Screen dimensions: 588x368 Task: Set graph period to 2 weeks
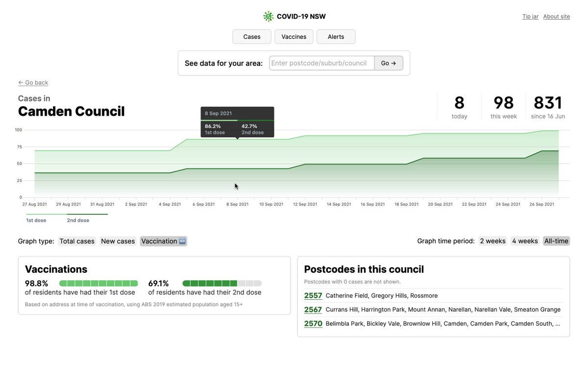pyautogui.click(x=492, y=241)
